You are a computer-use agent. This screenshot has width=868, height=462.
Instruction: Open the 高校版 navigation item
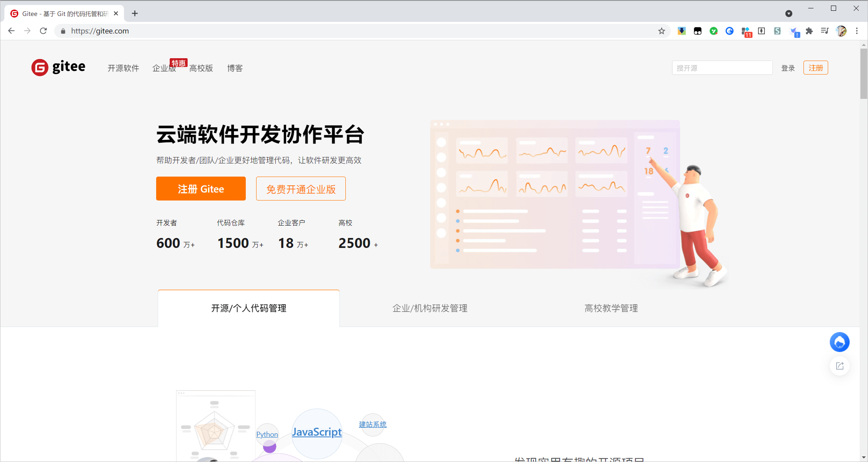pos(201,68)
